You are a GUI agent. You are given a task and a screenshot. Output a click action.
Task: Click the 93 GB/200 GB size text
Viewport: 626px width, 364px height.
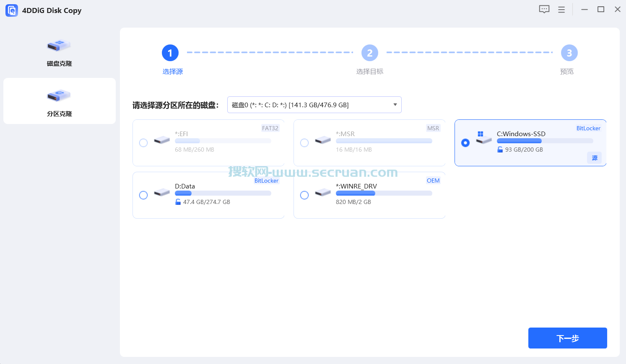click(524, 150)
